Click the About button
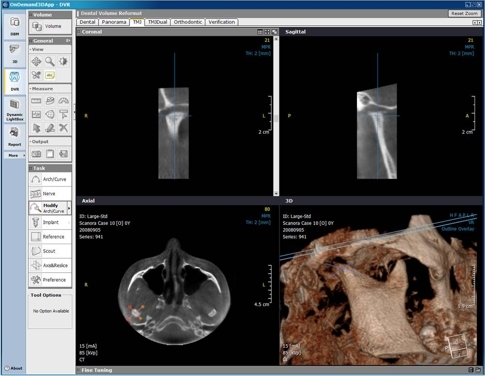485x376 pixels. pyautogui.click(x=14, y=368)
